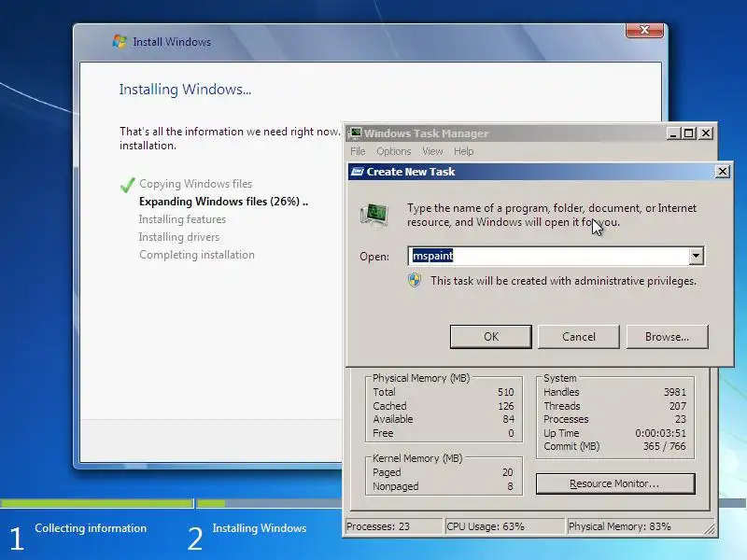This screenshot has height=560, width=747.
Task: Click Cancel in Create New Task
Action: (579, 337)
